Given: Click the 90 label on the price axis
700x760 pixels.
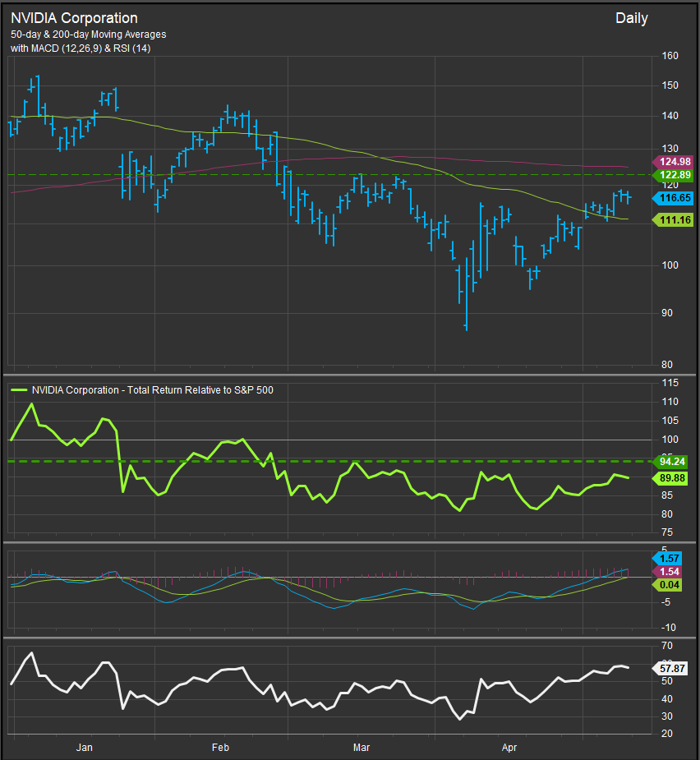Looking at the screenshot, I should 667,313.
